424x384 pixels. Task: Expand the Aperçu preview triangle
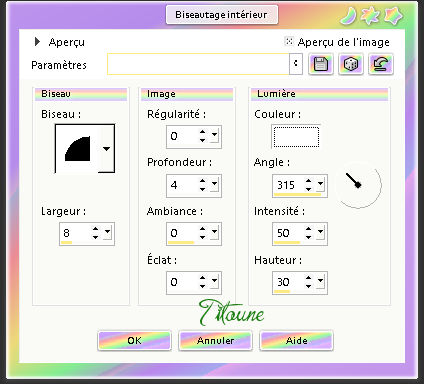[x=37, y=42]
